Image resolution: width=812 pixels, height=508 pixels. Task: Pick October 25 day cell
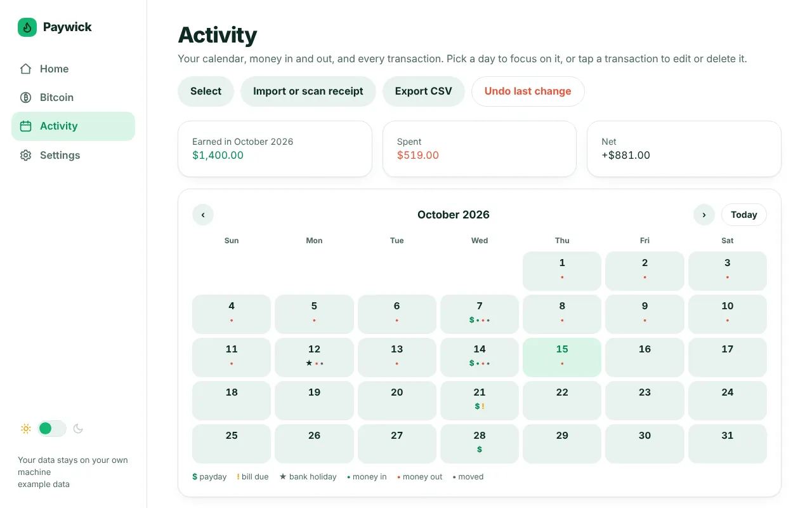coord(232,444)
